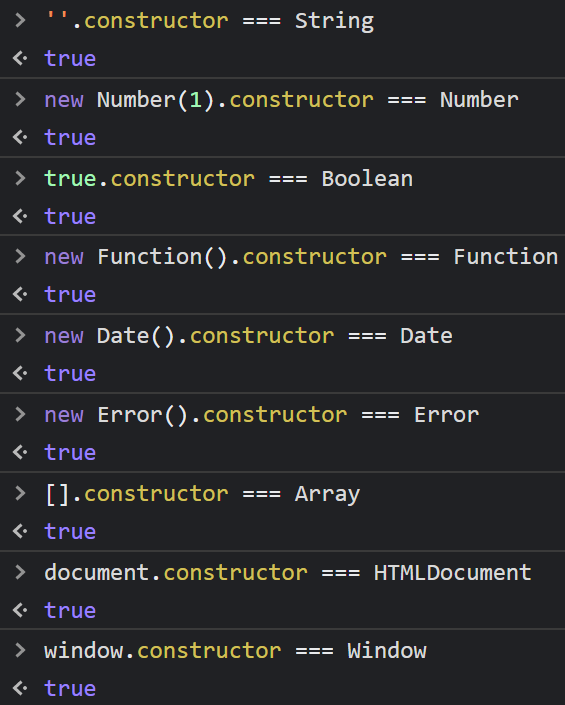This screenshot has width=565, height=705.
Task: Select the true result under the Function comparison
Action: click(70, 295)
